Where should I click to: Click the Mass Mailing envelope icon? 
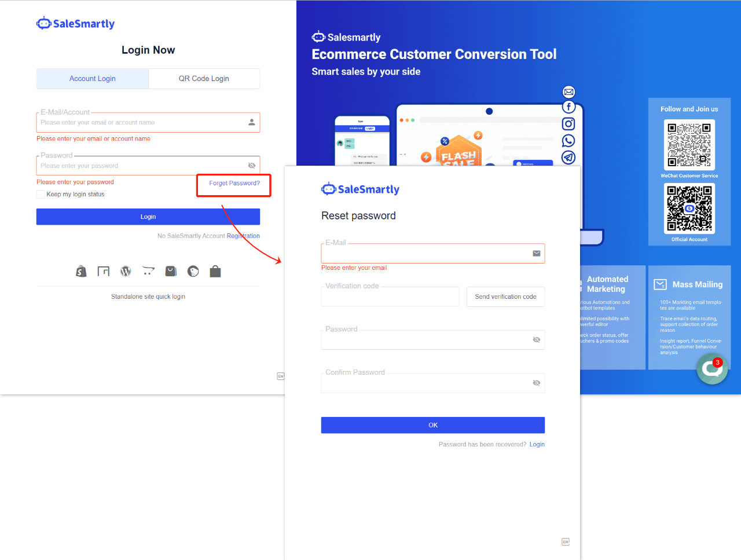coord(661,284)
